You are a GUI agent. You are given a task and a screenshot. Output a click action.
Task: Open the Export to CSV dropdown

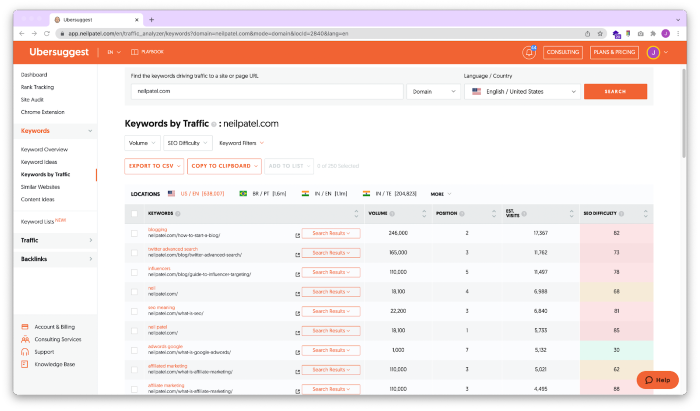[x=154, y=166]
